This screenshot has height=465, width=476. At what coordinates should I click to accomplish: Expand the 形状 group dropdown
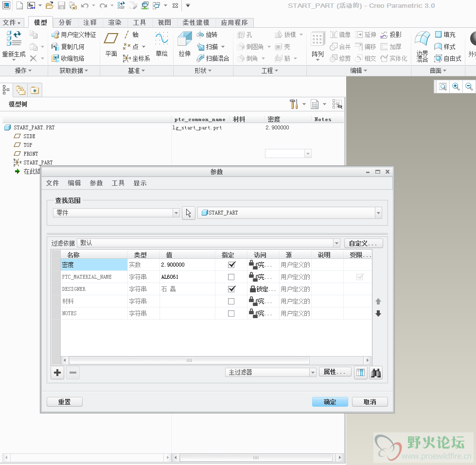pos(203,71)
